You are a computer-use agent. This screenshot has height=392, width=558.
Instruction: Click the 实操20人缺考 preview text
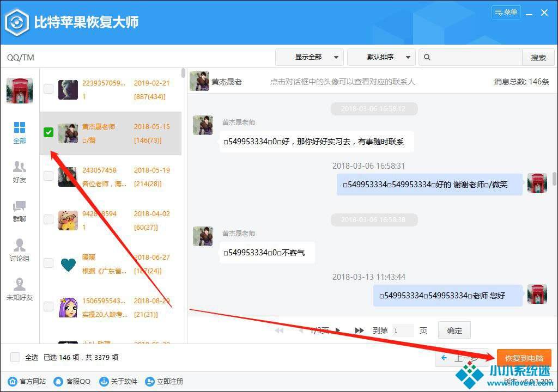tap(104, 315)
